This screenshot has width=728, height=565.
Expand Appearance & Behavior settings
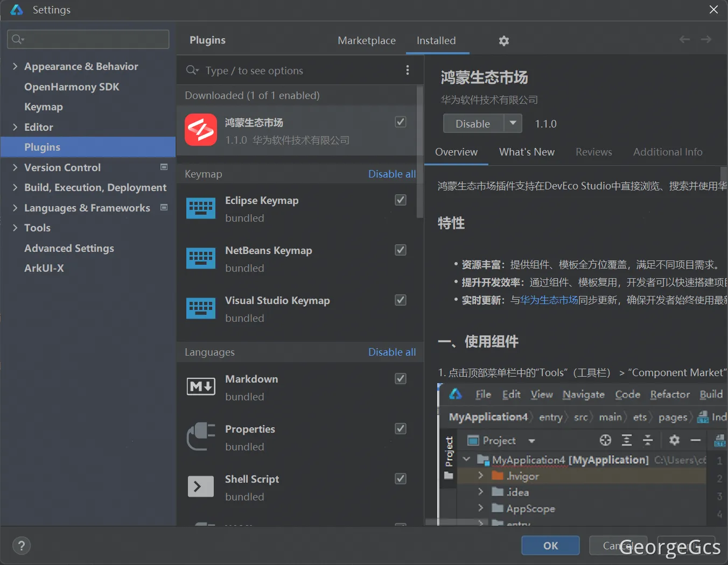pos(15,66)
